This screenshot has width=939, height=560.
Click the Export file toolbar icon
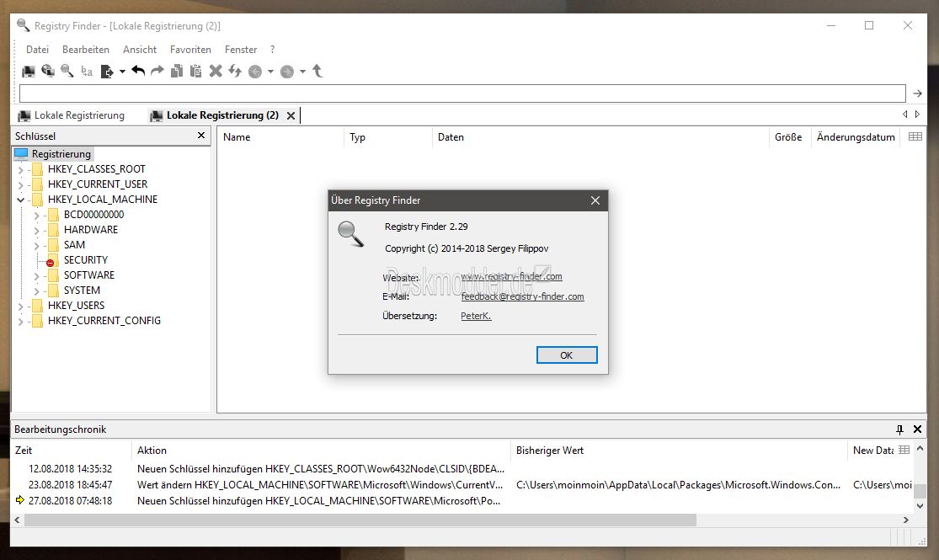click(x=107, y=72)
